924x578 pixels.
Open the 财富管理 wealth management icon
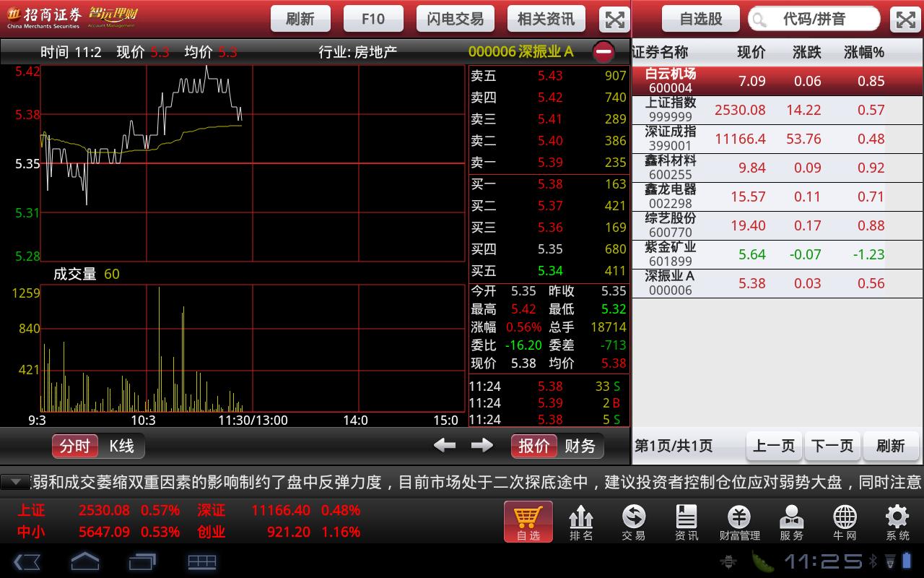point(740,522)
